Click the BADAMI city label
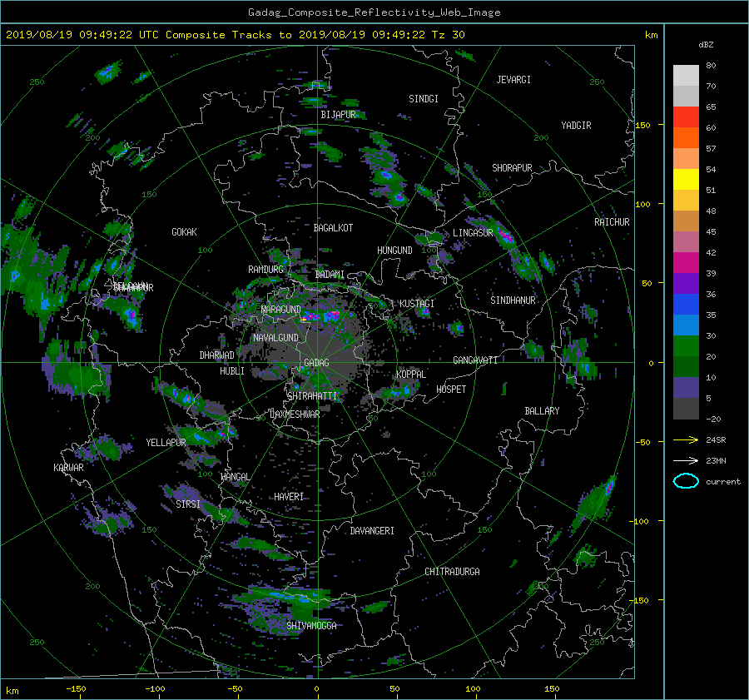This screenshot has height=700, width=749. [330, 275]
